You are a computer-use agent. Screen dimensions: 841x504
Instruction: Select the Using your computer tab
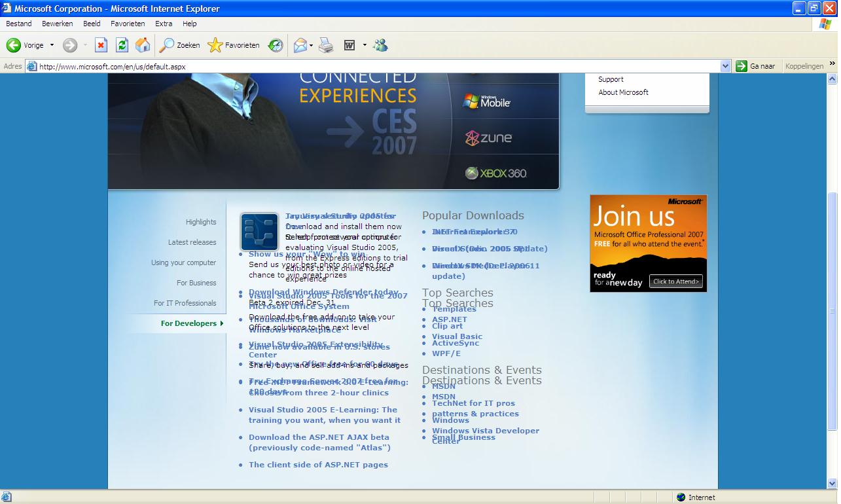tap(183, 262)
